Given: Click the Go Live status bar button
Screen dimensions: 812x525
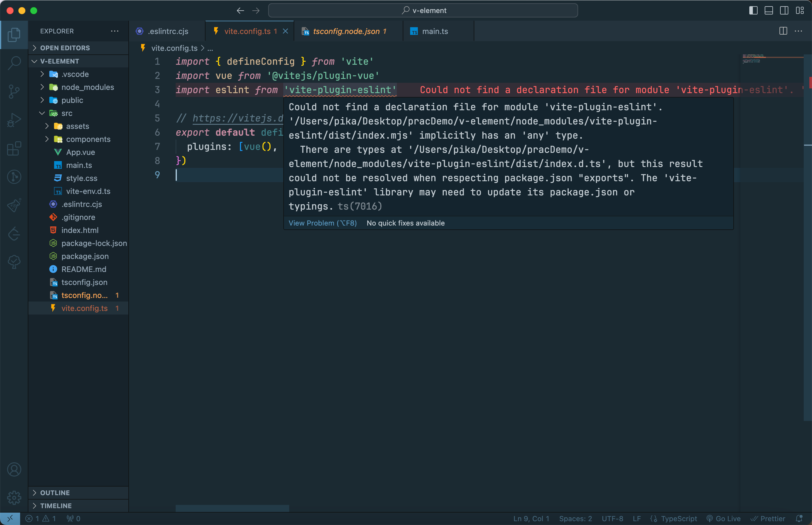Looking at the screenshot, I should pos(724,518).
